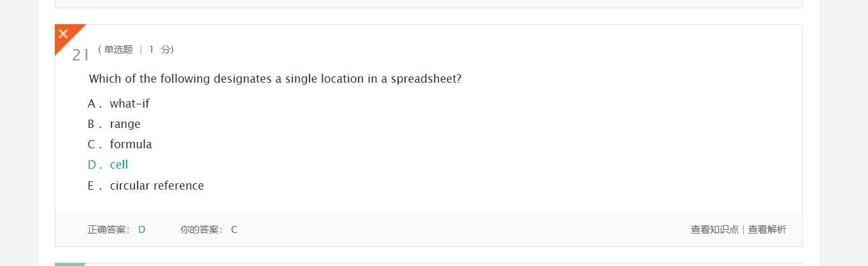868x266 pixels.
Task: Select option E circular reference
Action: 146,186
